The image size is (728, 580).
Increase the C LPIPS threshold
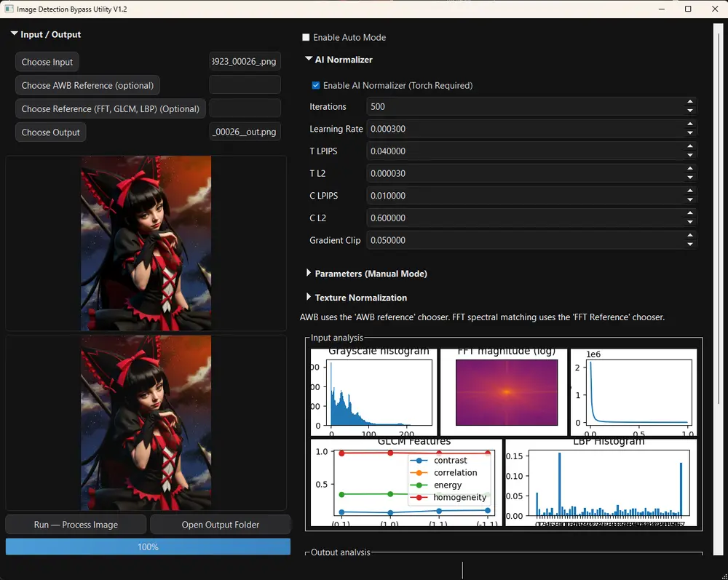tap(689, 191)
